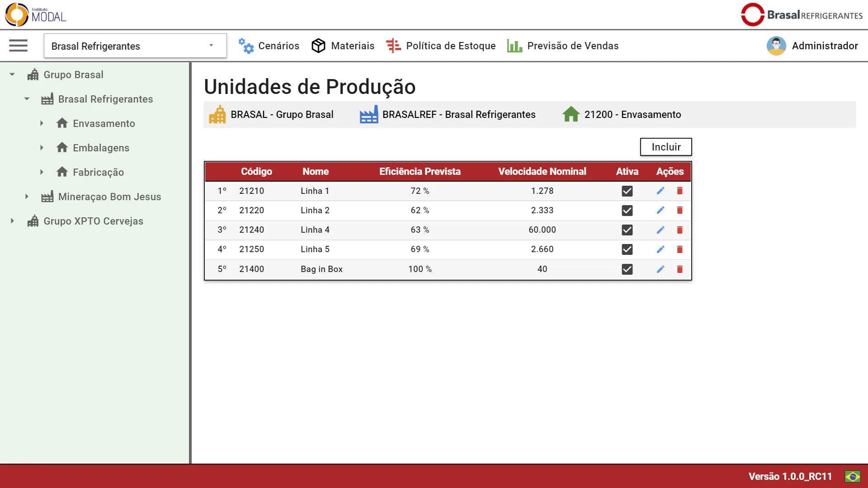Edit the Bag in Box row
This screenshot has width=868, height=488.
coord(660,269)
